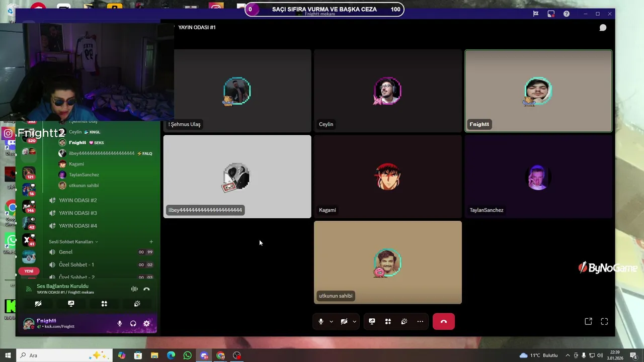Toggle noise suppression waveform icon
Screen dimensions: 644x362
(x=134, y=289)
